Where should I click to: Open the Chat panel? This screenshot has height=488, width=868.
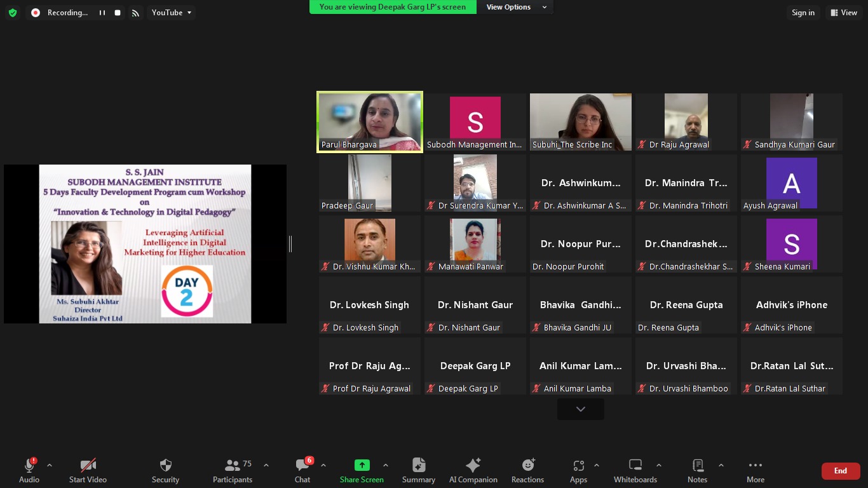coord(302,471)
